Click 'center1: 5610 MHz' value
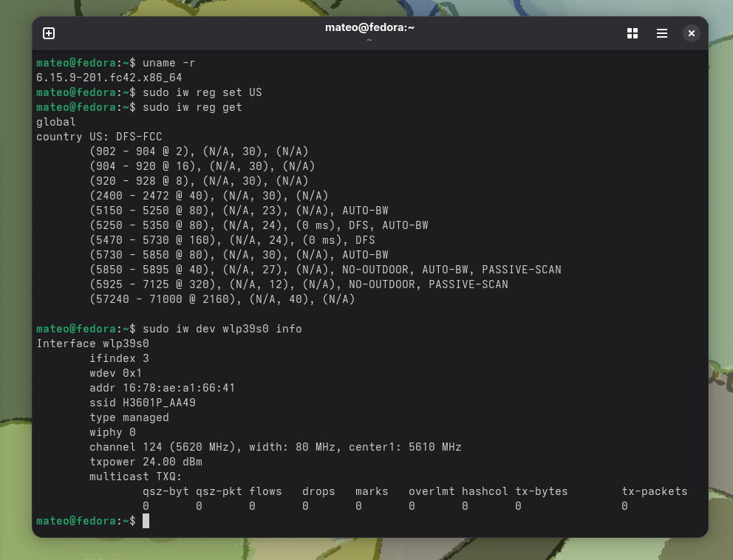This screenshot has width=733, height=560. click(x=405, y=448)
